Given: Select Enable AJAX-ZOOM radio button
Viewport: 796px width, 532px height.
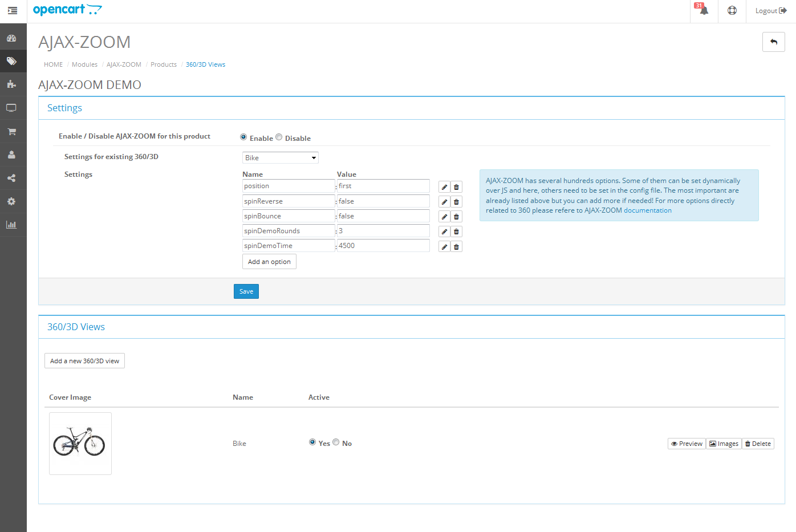Looking at the screenshot, I should click(243, 137).
